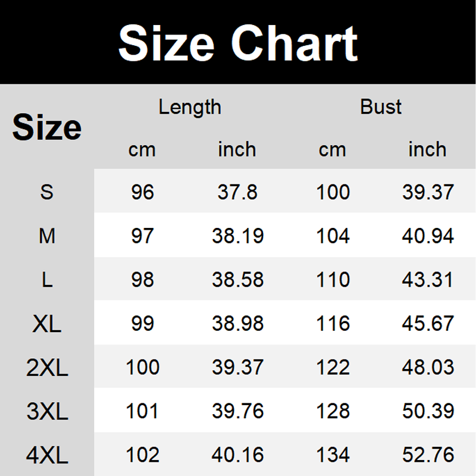Click the Size column header

pyautogui.click(x=47, y=127)
